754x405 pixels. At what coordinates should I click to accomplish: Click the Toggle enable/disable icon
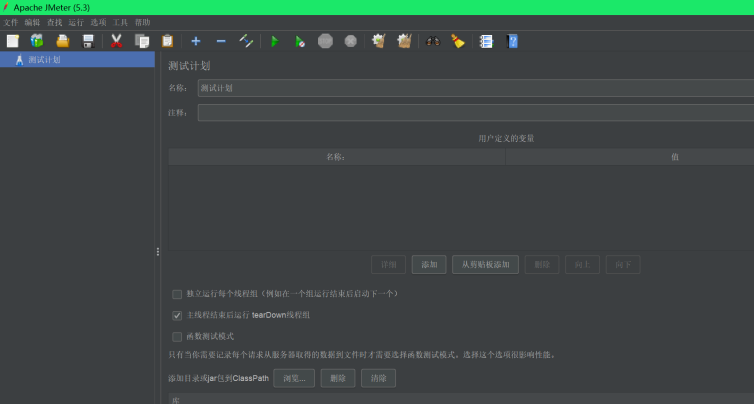pyautogui.click(x=246, y=41)
